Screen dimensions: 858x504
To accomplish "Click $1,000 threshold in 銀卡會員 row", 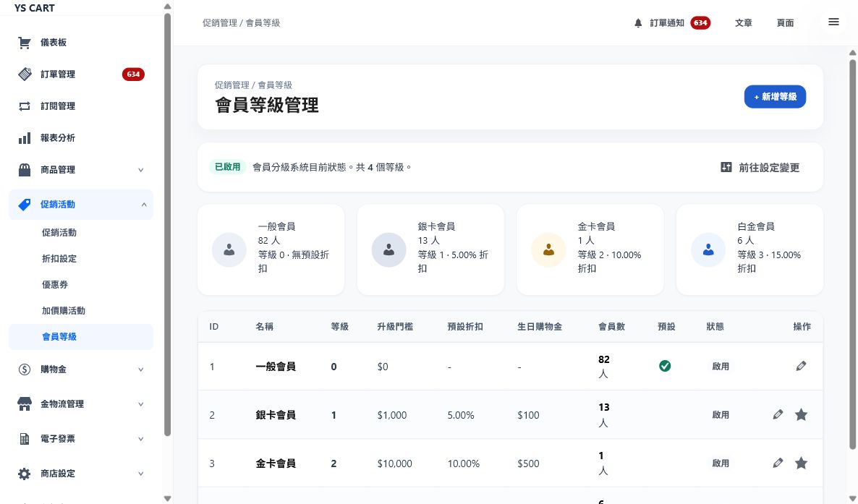I will pos(392,415).
